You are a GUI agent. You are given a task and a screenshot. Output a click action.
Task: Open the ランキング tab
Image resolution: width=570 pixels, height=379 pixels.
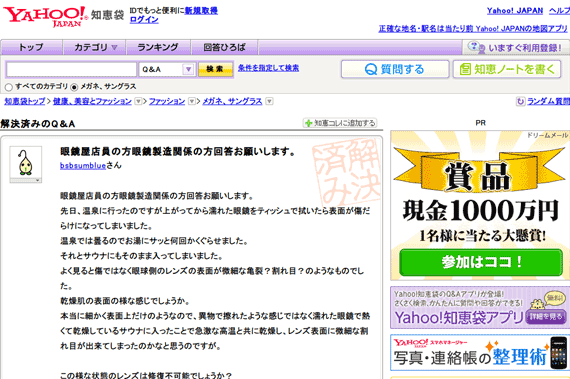point(158,48)
